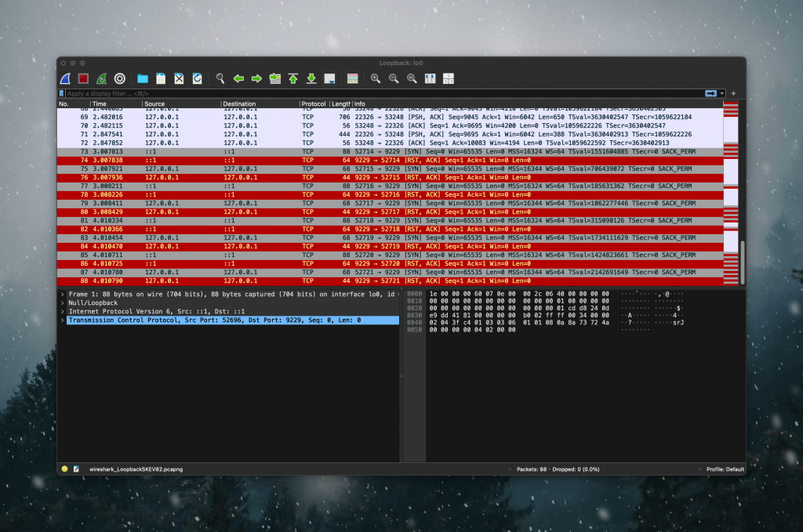
Task: Toggle auto-scroll during live capture
Action: 330,78
